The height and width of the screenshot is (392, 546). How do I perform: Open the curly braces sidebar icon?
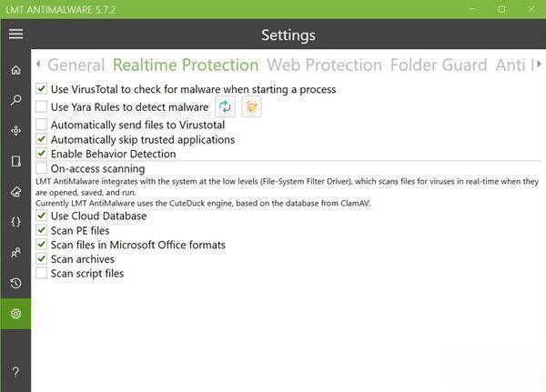pyautogui.click(x=15, y=222)
